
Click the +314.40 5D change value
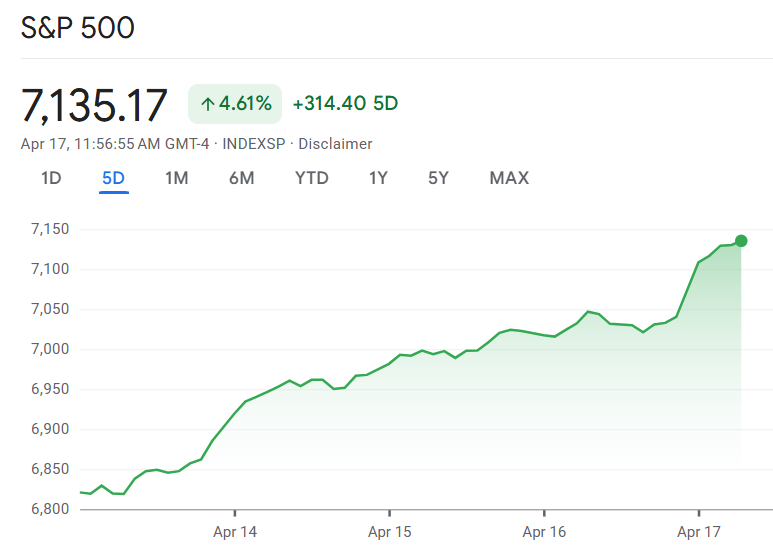coord(345,104)
